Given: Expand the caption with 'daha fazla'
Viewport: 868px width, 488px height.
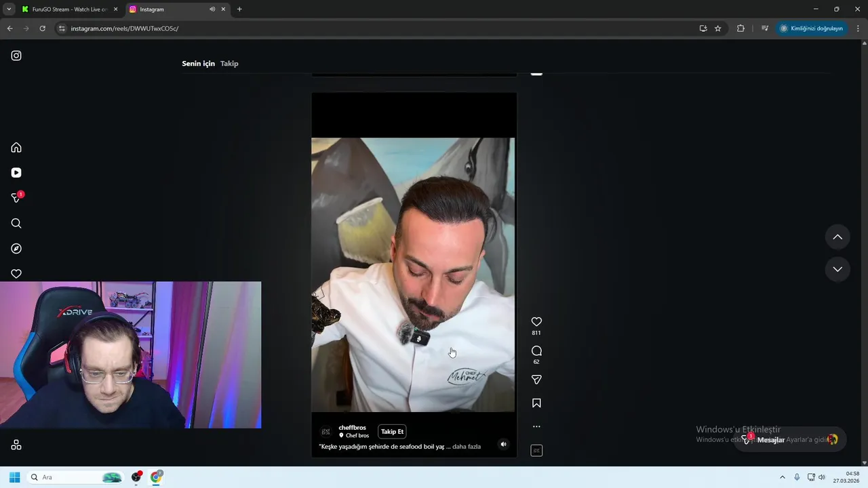Looking at the screenshot, I should [467, 447].
